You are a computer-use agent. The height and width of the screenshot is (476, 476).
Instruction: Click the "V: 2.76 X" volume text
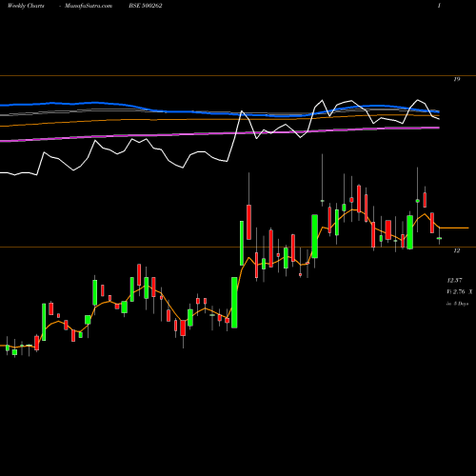[x=460, y=291]
